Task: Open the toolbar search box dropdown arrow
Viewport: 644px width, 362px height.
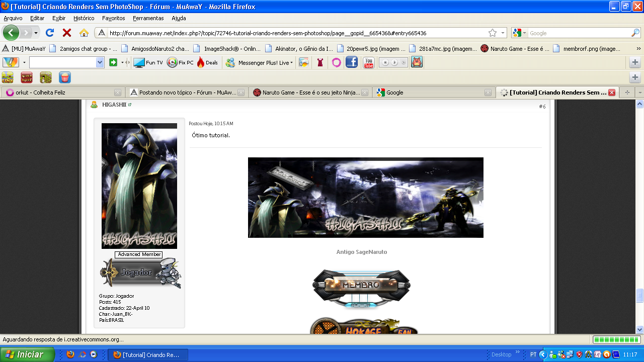Action: click(100, 62)
